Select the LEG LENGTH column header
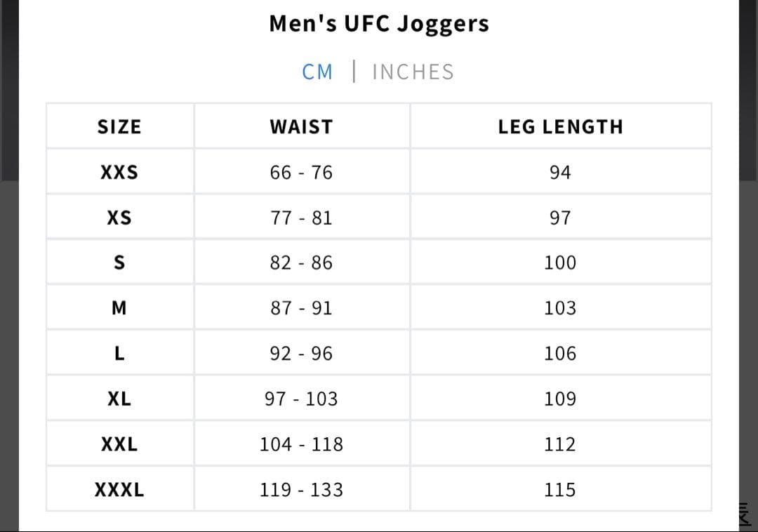The height and width of the screenshot is (532, 758). 560,127
